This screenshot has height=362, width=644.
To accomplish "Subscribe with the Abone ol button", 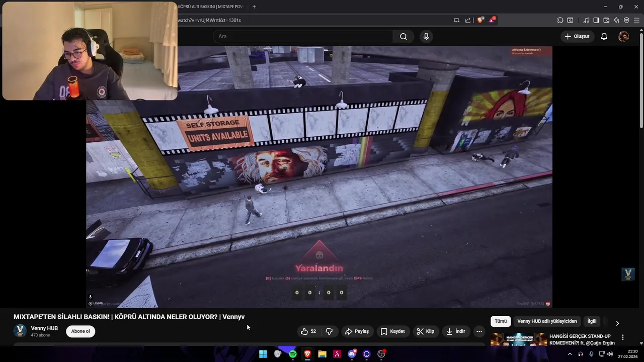I will point(80,331).
